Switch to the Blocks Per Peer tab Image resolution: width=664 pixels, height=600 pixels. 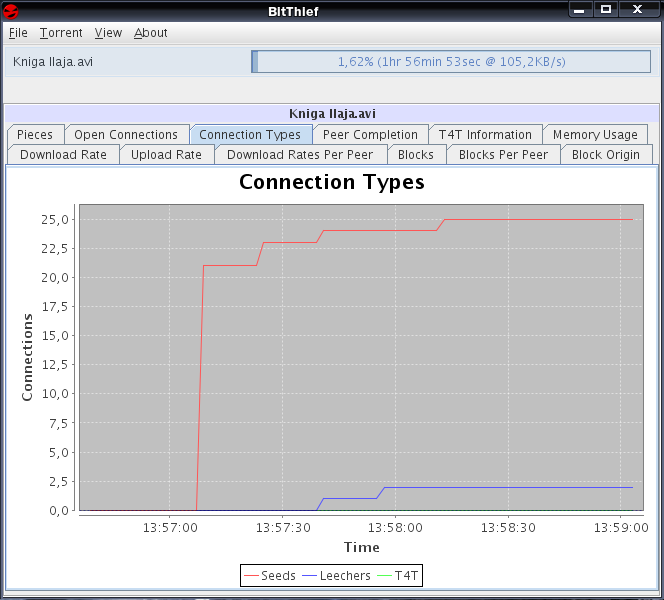(503, 155)
